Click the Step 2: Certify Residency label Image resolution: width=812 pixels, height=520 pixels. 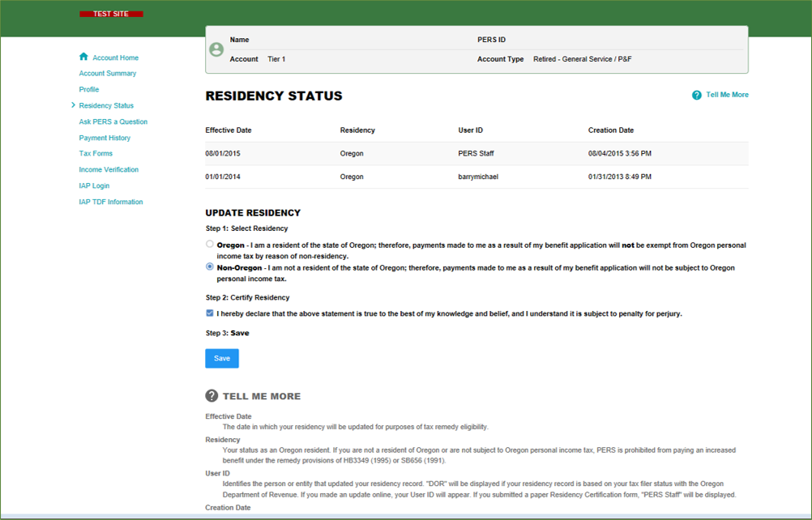[247, 298]
